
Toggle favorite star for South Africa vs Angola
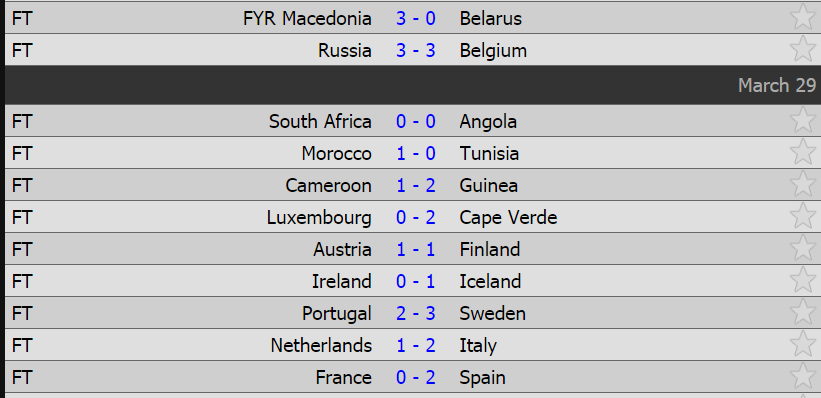point(803,120)
